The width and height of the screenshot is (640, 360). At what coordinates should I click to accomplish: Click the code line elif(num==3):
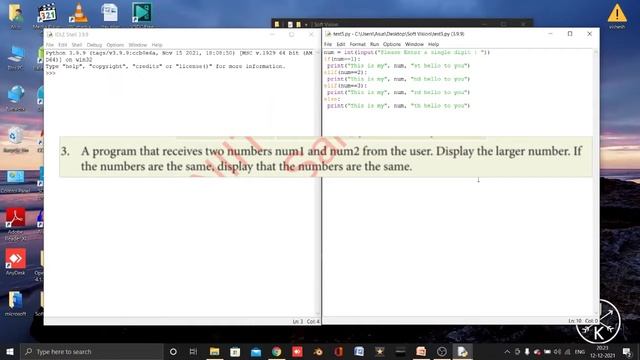[345, 86]
